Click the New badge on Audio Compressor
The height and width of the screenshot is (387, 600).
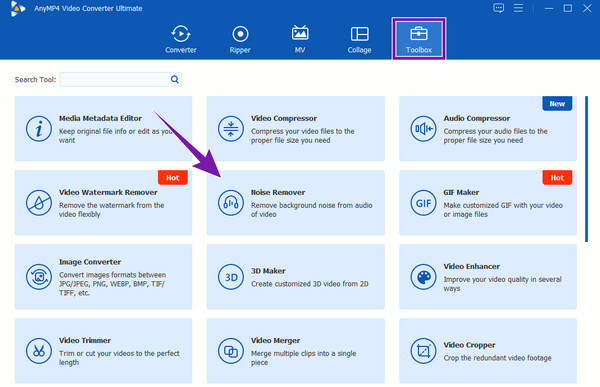tap(557, 103)
